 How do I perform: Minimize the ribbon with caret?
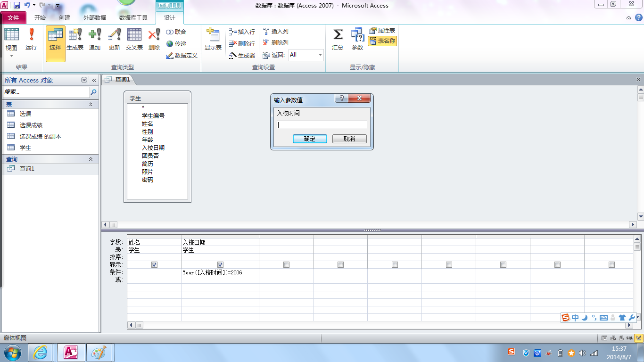tap(628, 18)
